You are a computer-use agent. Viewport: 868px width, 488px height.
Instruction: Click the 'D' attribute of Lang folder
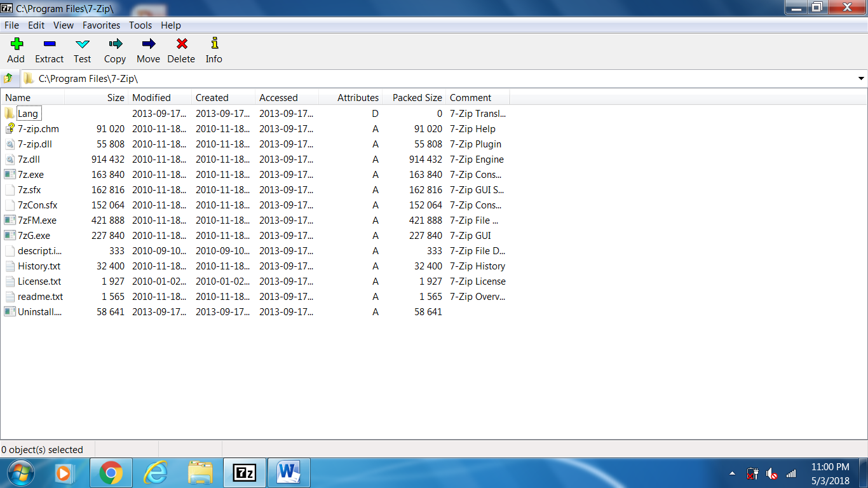click(376, 114)
